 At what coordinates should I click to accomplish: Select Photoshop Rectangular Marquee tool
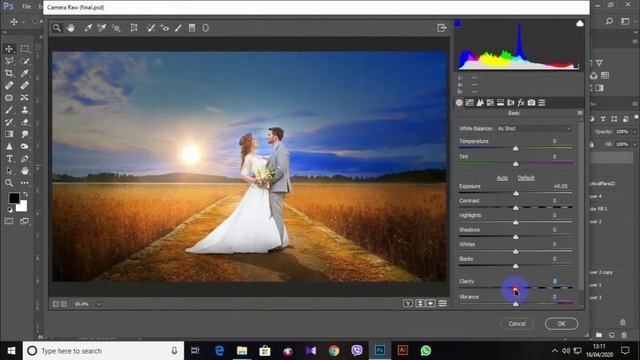(x=24, y=49)
